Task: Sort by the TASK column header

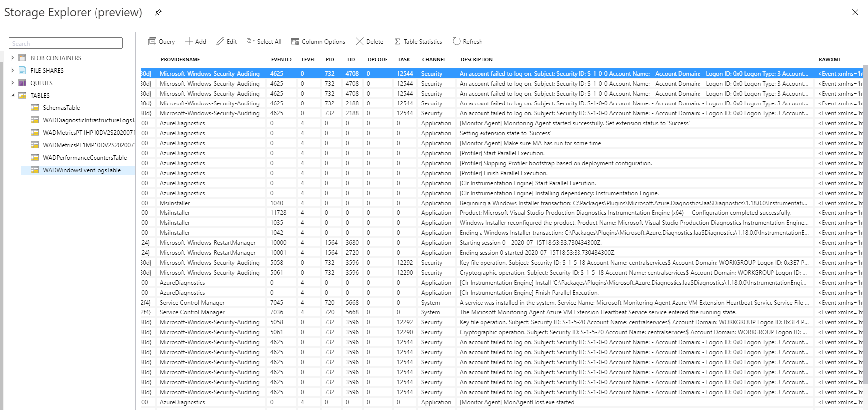Action: [x=404, y=59]
